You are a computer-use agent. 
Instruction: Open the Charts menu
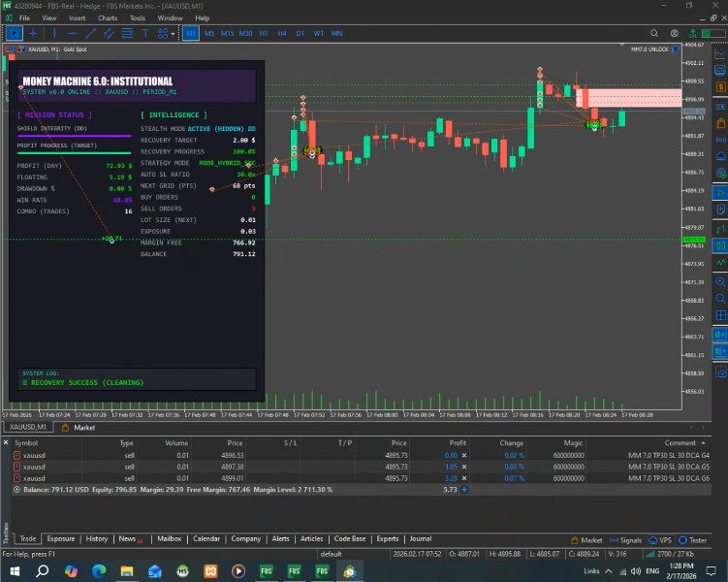(x=108, y=18)
